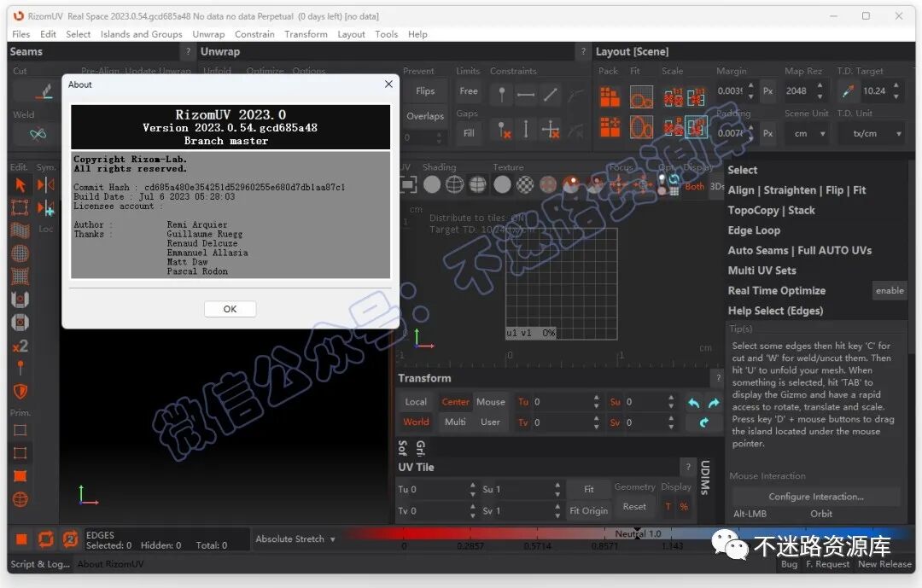Click the Cut seams knife icon
The width and height of the screenshot is (922, 588).
click(44, 92)
